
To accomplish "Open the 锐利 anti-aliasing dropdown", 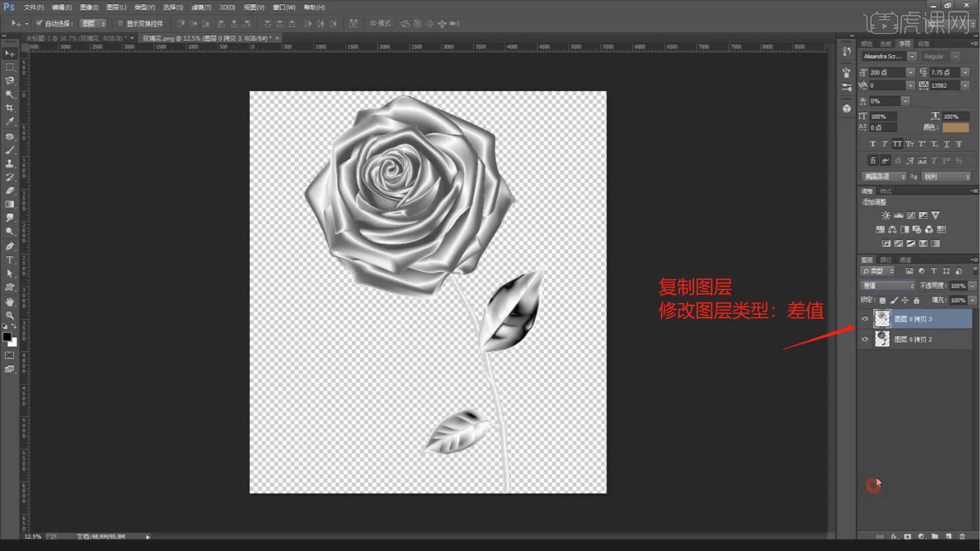I will click(x=947, y=177).
